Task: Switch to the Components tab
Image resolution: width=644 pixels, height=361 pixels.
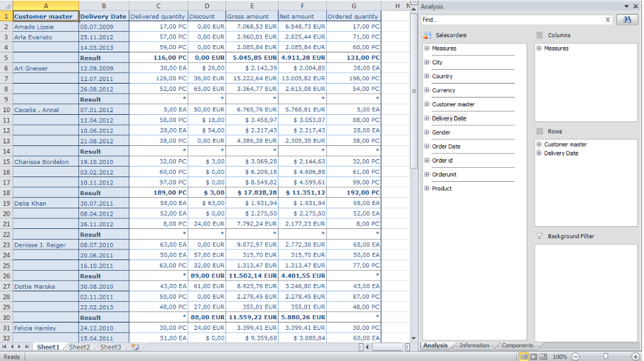Action: (x=517, y=345)
